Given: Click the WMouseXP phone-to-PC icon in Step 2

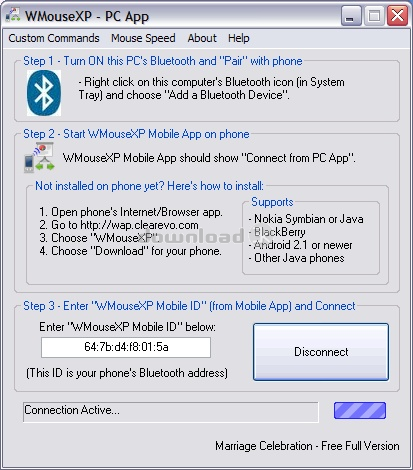Looking at the screenshot, I should (39, 157).
